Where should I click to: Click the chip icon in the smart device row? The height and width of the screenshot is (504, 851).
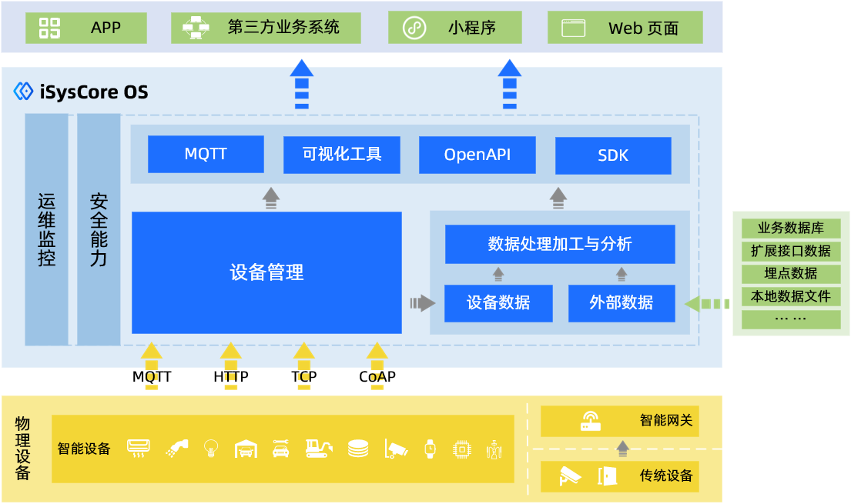click(461, 448)
